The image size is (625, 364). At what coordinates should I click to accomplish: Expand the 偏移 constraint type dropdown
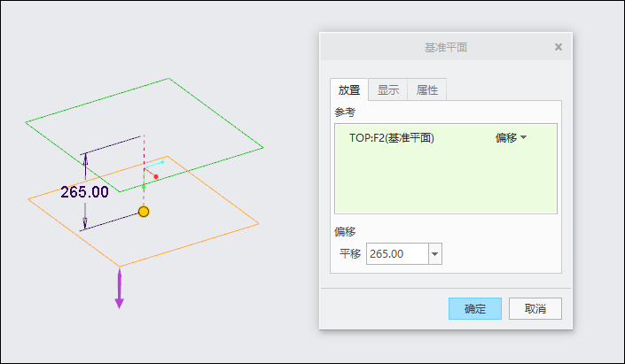pos(511,138)
